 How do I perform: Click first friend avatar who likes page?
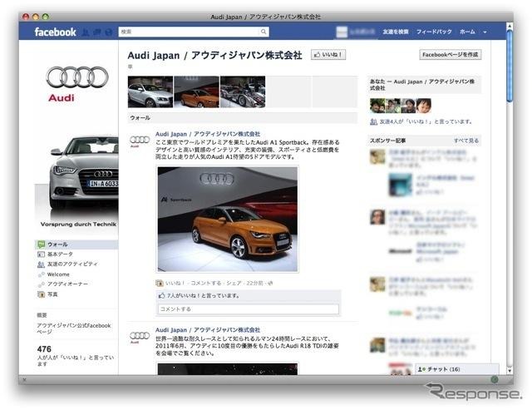click(377, 106)
